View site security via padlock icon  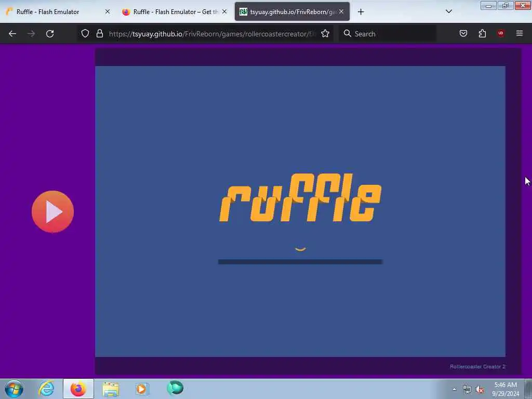pyautogui.click(x=99, y=33)
